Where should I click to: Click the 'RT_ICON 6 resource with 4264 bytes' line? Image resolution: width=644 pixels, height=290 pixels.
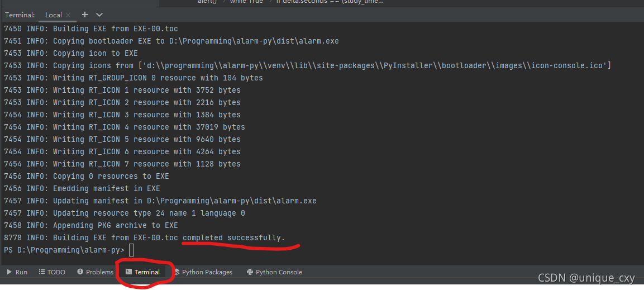point(122,152)
